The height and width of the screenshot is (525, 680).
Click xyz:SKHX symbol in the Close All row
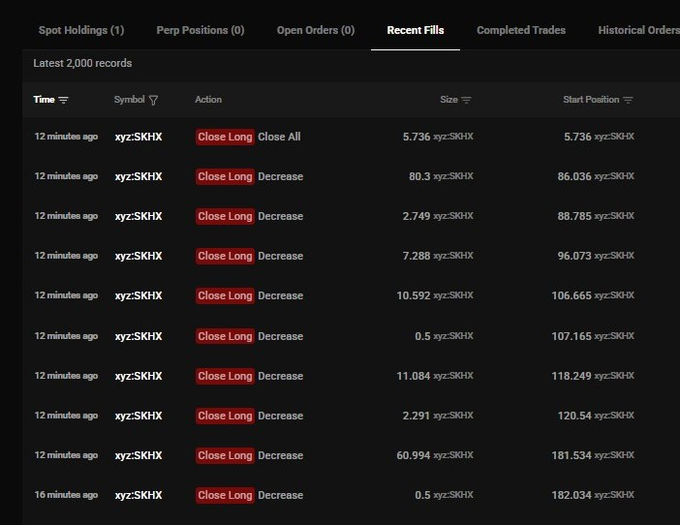pyautogui.click(x=138, y=137)
